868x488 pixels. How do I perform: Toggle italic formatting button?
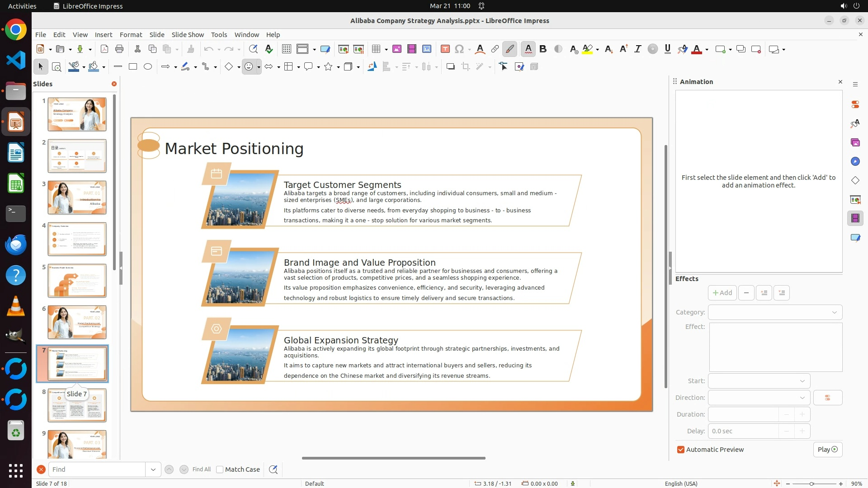637,49
